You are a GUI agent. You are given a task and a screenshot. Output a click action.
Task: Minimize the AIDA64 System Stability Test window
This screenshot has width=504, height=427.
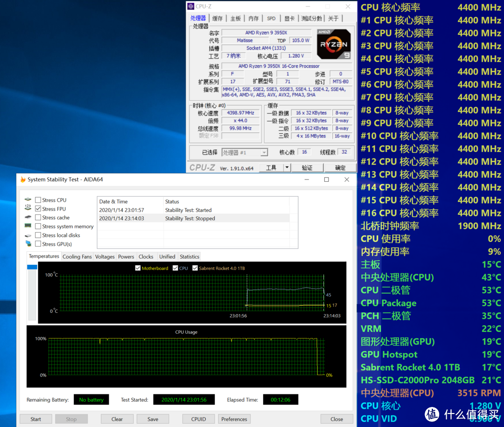point(307,179)
